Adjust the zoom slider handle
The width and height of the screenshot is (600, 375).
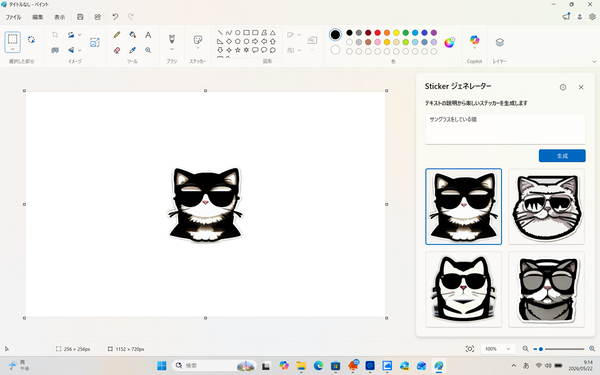click(541, 349)
